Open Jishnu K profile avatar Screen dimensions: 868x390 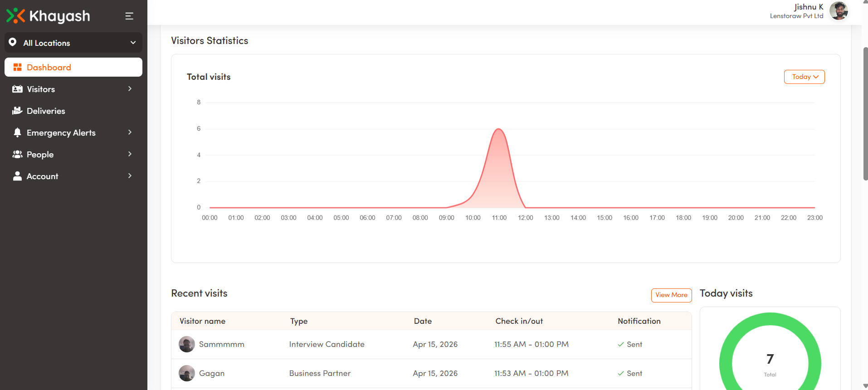[x=839, y=11]
